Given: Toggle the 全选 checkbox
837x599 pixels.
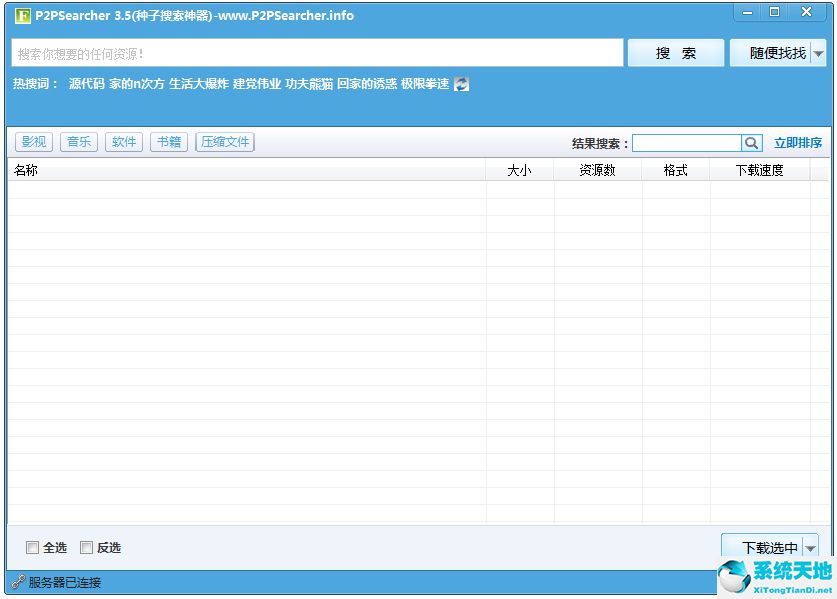Looking at the screenshot, I should click(x=33, y=548).
